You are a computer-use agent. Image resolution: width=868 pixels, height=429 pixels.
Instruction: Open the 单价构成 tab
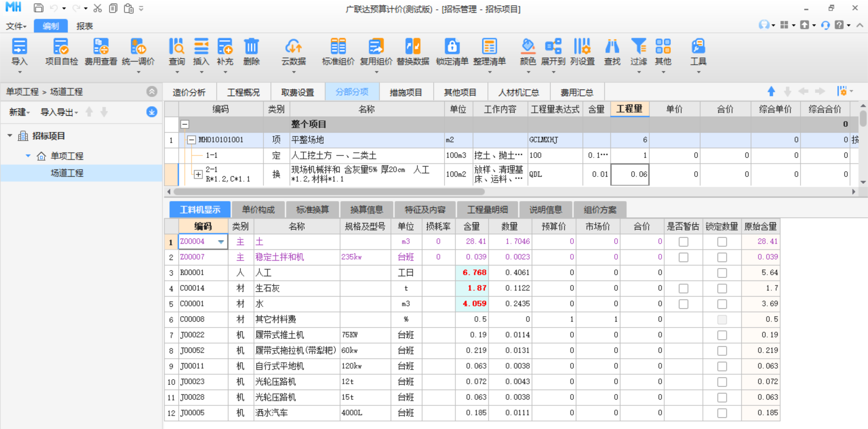click(x=258, y=210)
